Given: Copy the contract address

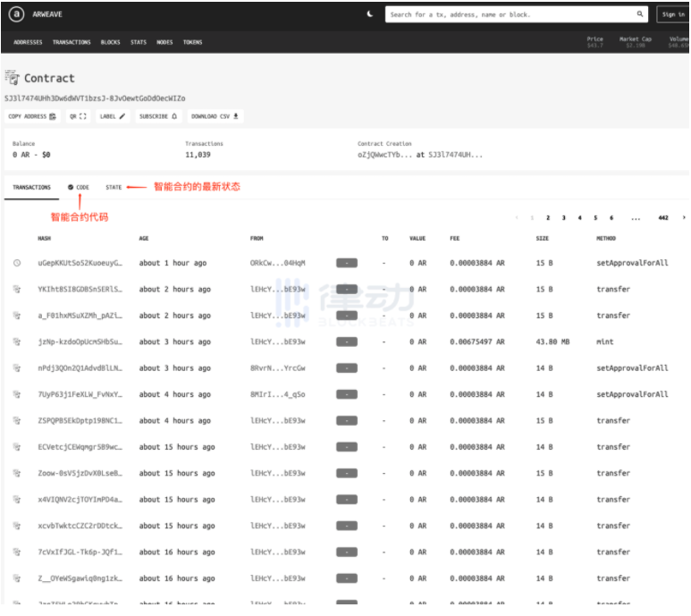Looking at the screenshot, I should [x=32, y=116].
